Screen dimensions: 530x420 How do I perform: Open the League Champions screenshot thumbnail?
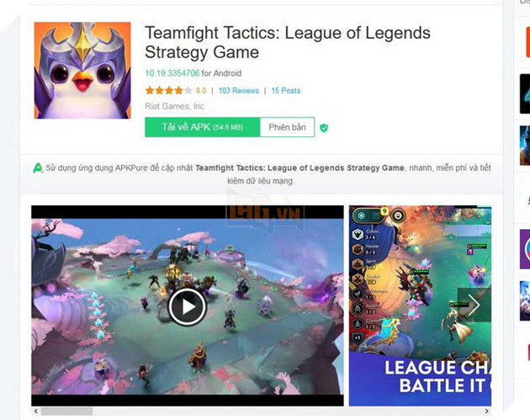pyautogui.click(x=420, y=306)
